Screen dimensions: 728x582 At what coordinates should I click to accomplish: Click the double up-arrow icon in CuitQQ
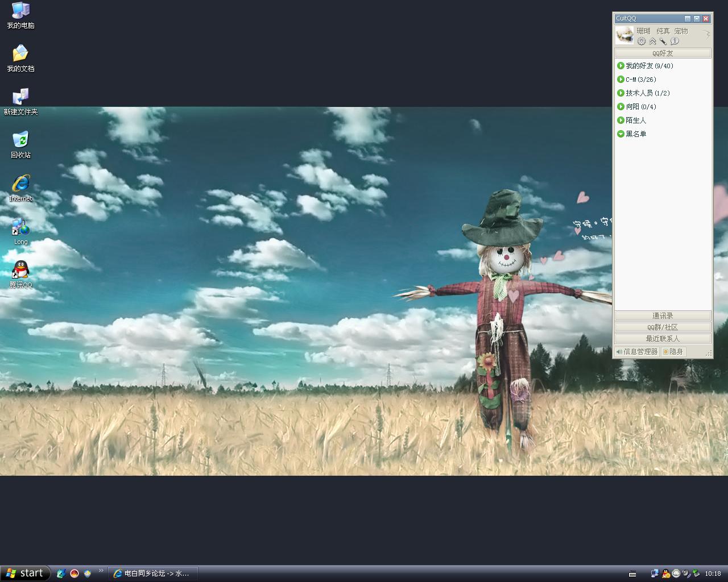(x=652, y=41)
